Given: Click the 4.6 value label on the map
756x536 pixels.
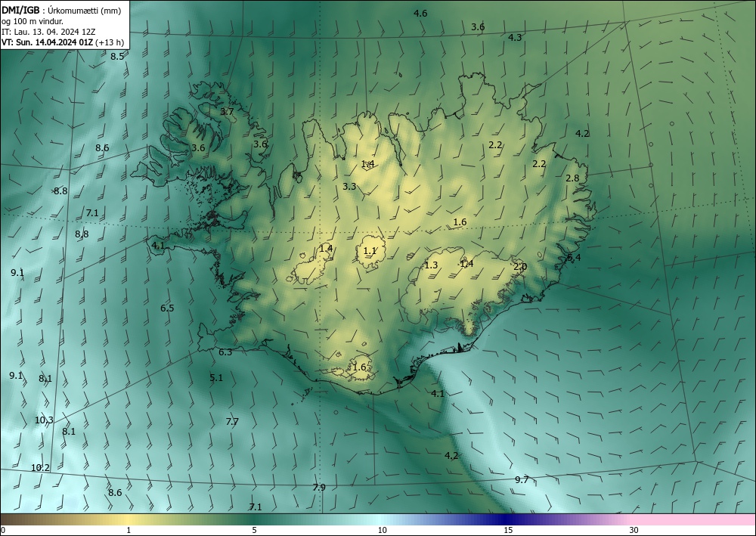Looking at the screenshot, I should [x=420, y=14].
